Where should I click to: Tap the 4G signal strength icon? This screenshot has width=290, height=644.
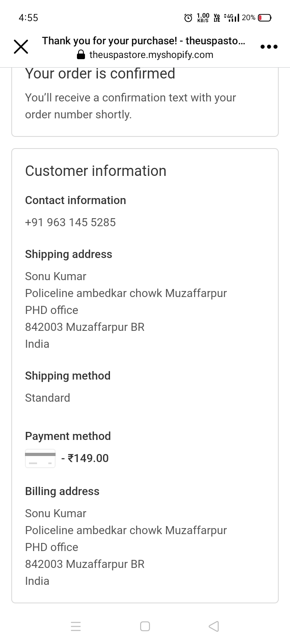pos(232,18)
